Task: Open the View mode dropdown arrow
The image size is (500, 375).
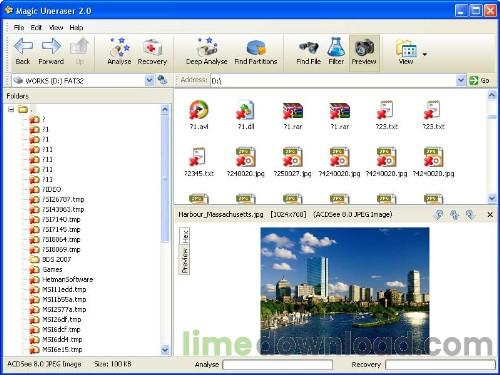Action: click(x=424, y=54)
